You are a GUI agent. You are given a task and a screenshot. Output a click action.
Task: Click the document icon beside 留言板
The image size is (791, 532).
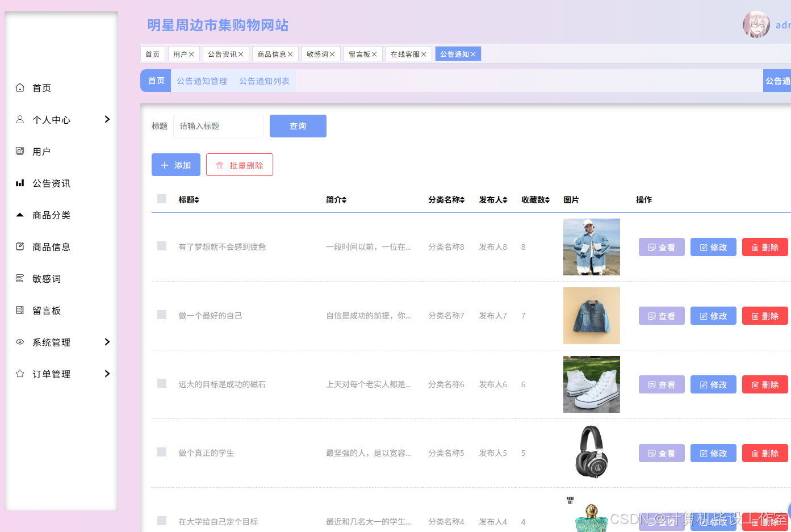[20, 310]
